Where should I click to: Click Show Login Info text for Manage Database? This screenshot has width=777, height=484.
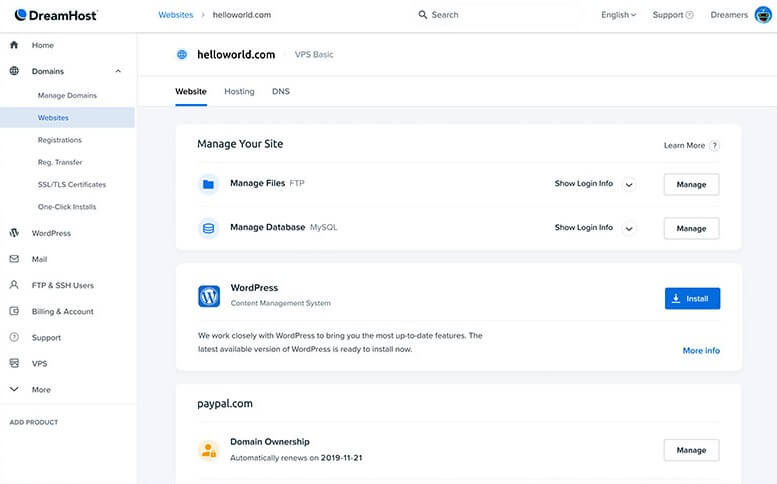tap(584, 227)
